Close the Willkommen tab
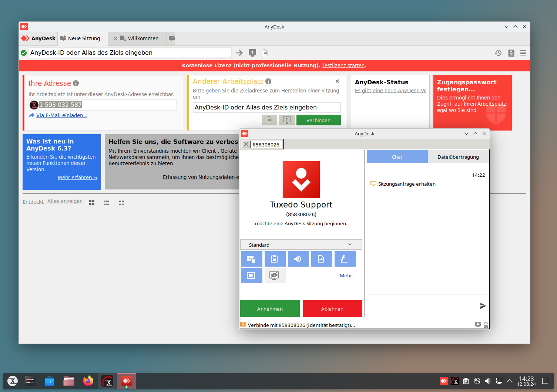The width and height of the screenshot is (557, 392). pyautogui.click(x=115, y=38)
